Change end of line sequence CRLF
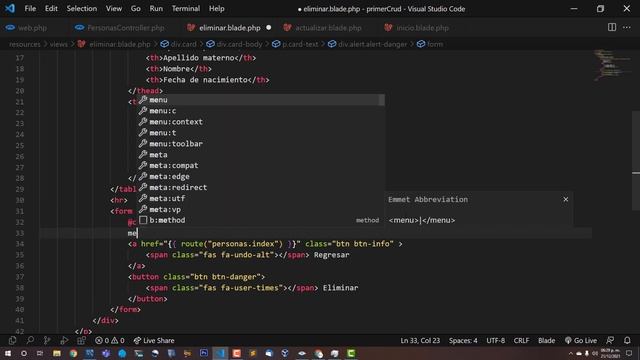 521,340
